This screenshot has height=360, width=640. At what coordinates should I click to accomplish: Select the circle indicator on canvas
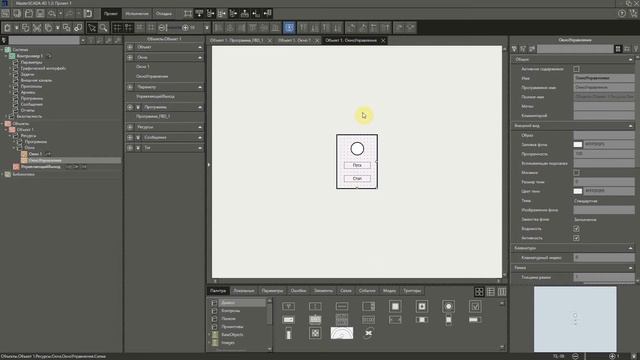pos(357,149)
